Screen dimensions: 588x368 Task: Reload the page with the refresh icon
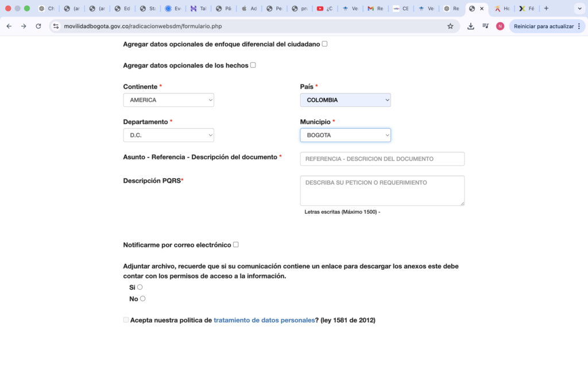pyautogui.click(x=38, y=26)
